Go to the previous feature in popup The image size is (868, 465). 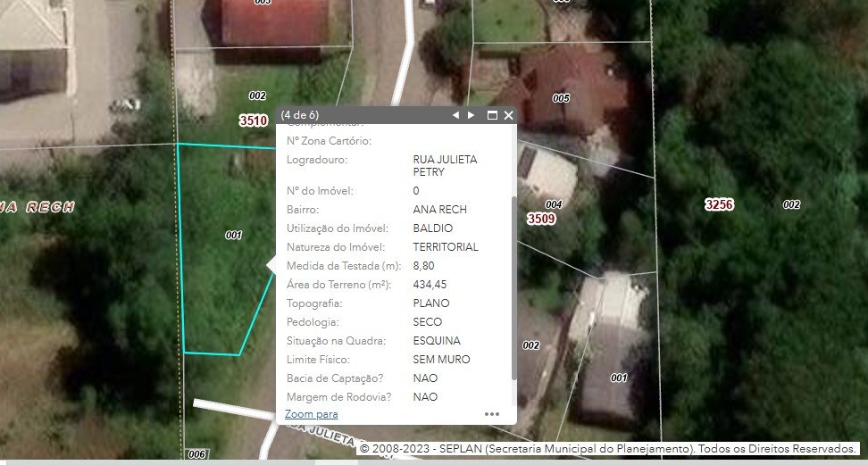(455, 115)
